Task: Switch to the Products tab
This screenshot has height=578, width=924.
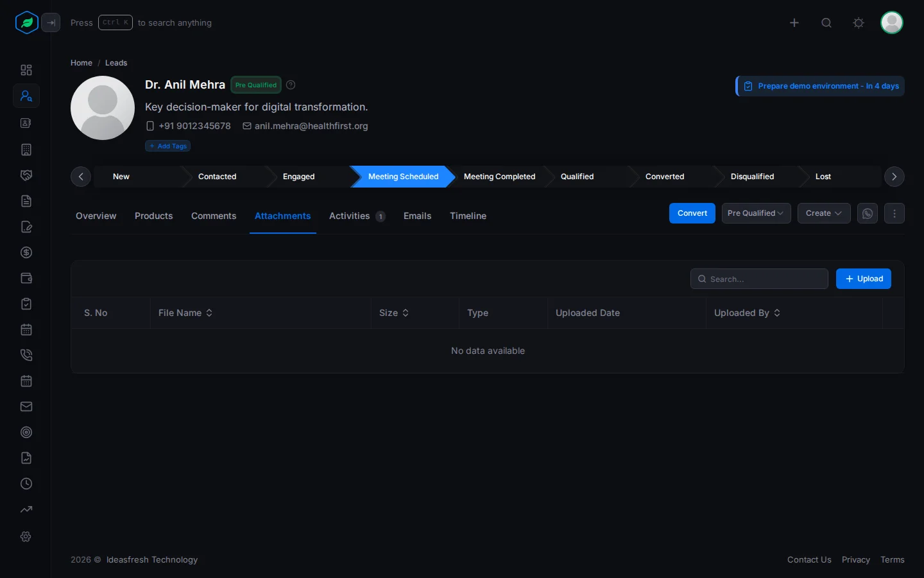Action: coord(154,216)
